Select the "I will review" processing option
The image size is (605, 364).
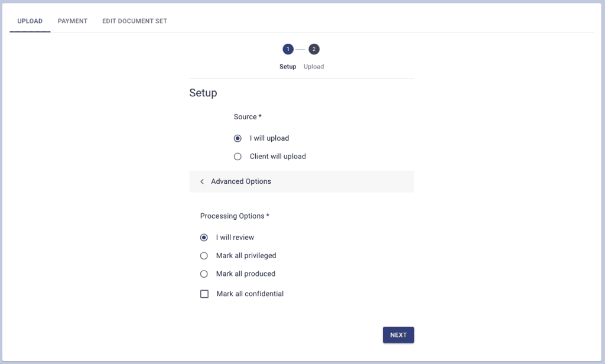(x=204, y=238)
